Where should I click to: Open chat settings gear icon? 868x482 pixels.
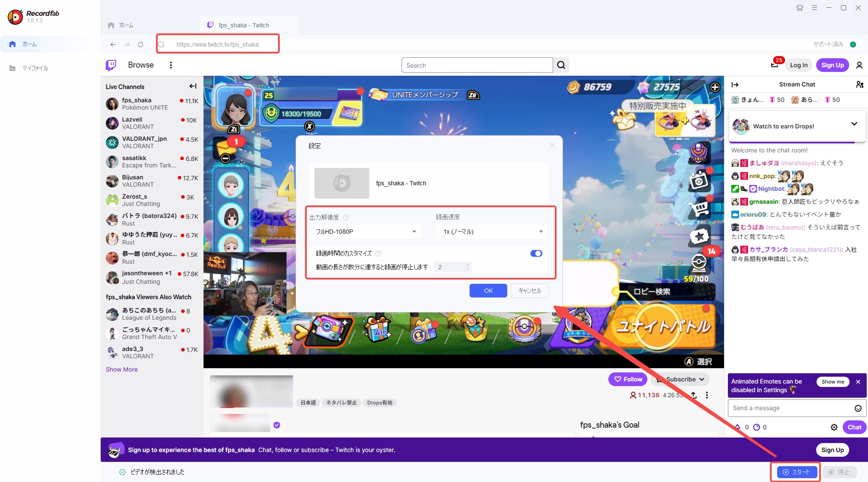click(834, 427)
